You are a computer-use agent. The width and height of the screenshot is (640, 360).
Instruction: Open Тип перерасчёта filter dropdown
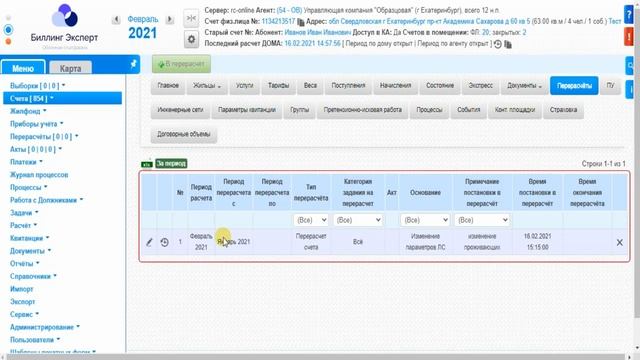tap(311, 220)
